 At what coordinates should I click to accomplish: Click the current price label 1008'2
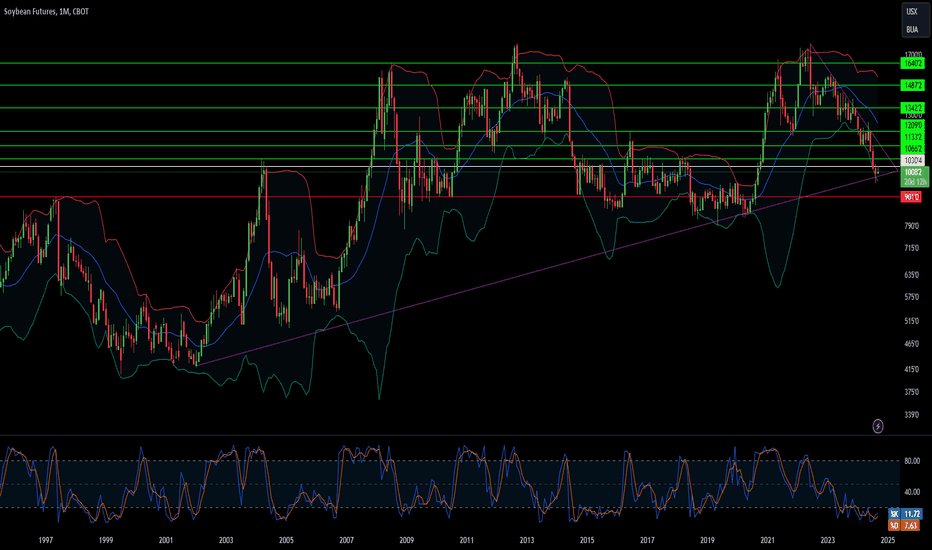pos(914,172)
